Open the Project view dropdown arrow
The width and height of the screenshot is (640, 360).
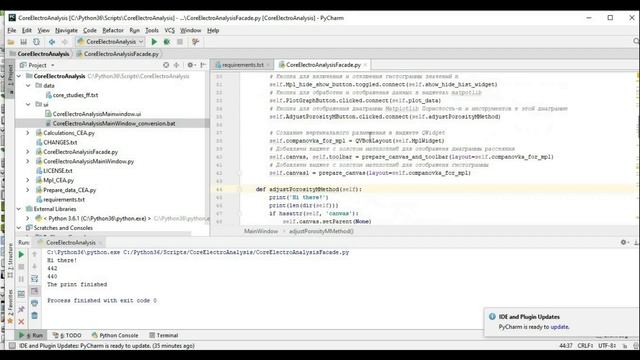click(x=53, y=65)
